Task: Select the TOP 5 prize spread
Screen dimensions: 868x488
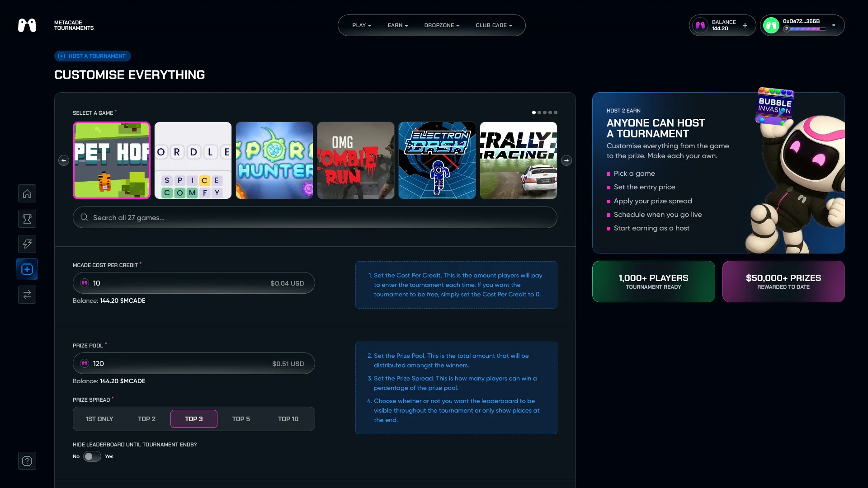Action: pyautogui.click(x=241, y=419)
